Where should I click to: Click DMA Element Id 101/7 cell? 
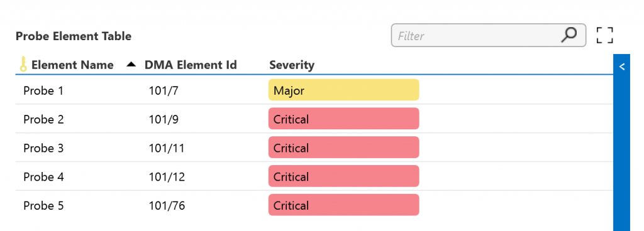click(x=164, y=90)
